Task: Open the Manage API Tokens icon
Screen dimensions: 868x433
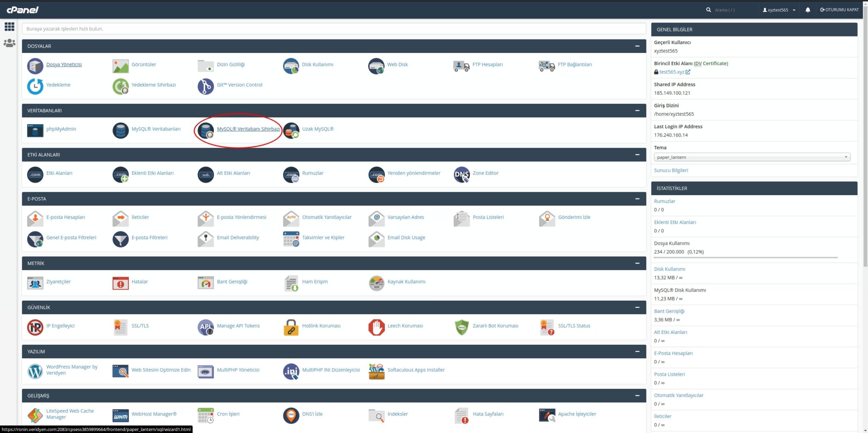Action: point(206,327)
